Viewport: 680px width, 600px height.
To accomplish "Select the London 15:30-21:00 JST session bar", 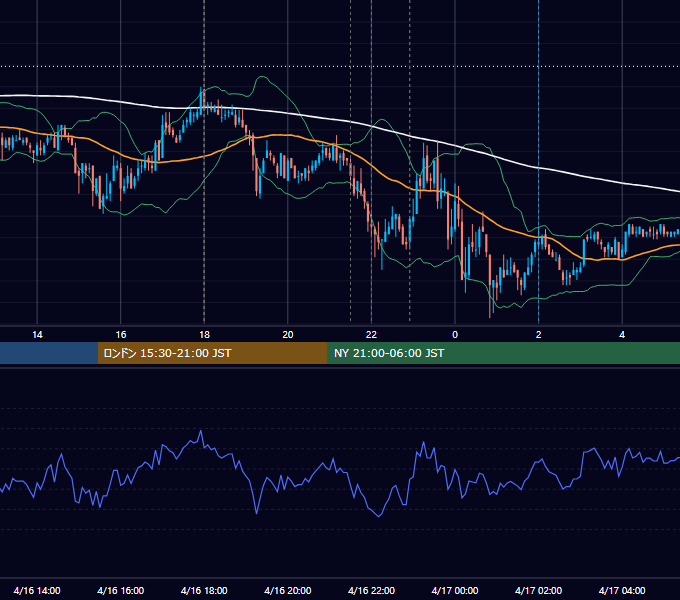I will pyautogui.click(x=212, y=353).
